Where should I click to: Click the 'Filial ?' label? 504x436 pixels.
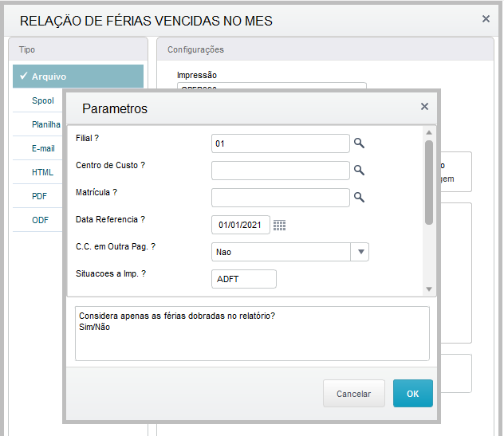87,138
